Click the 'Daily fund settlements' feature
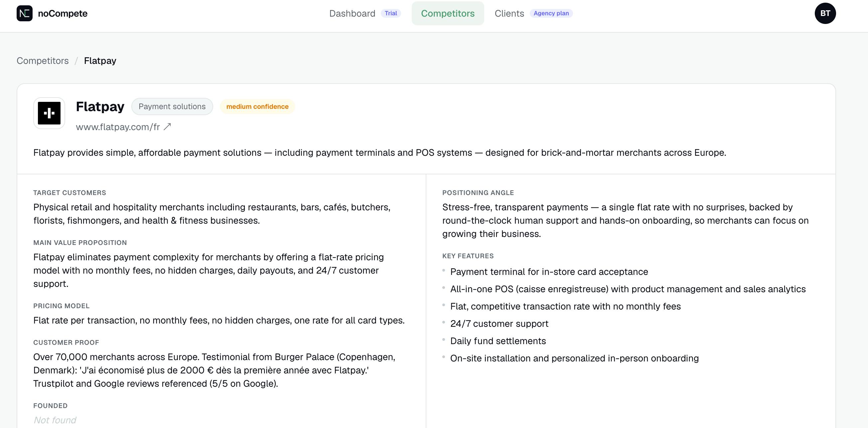The width and height of the screenshot is (868, 428). (x=498, y=341)
